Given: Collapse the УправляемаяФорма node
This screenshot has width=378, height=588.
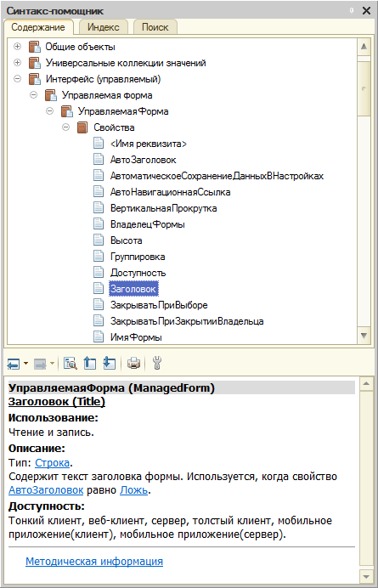Looking at the screenshot, I should (x=49, y=111).
